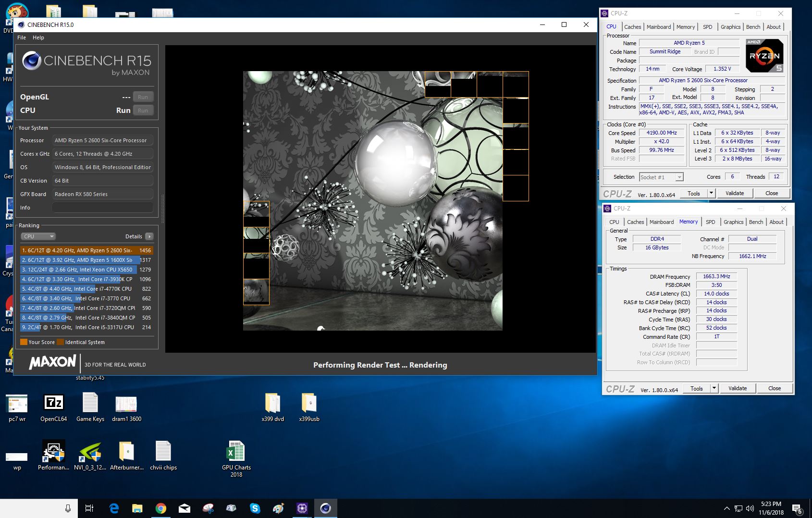812x518 pixels.
Task: Open Task View from the taskbar
Action: [89, 508]
